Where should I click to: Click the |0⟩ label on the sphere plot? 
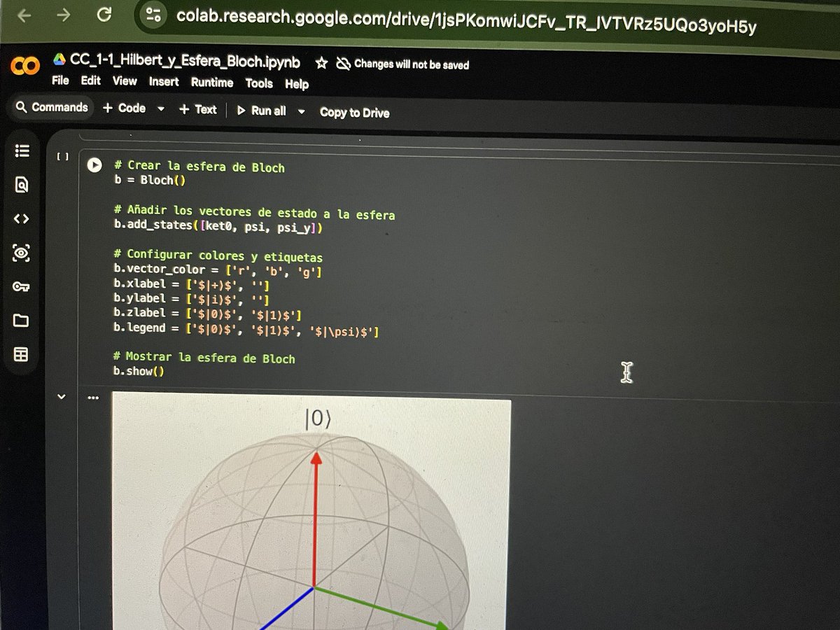pos(318,419)
